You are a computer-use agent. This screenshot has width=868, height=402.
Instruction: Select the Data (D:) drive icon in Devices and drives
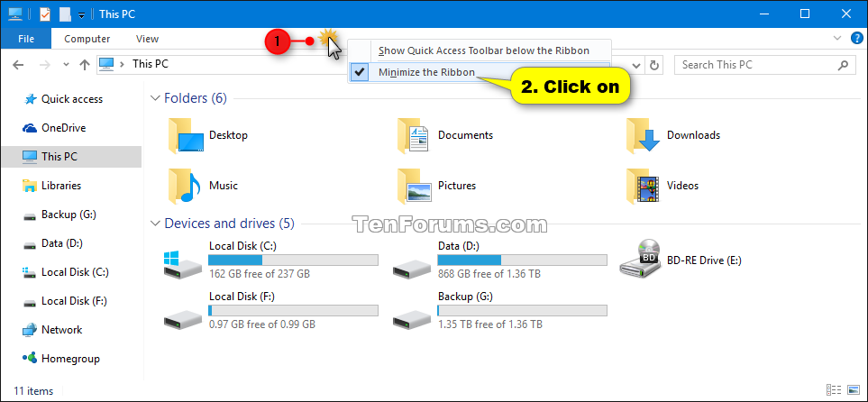tap(413, 268)
